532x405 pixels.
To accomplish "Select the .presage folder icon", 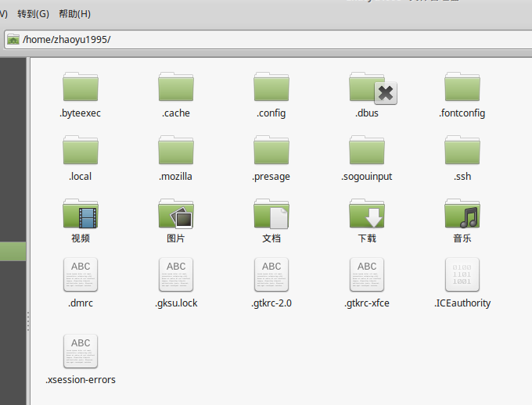I will tap(271, 150).
